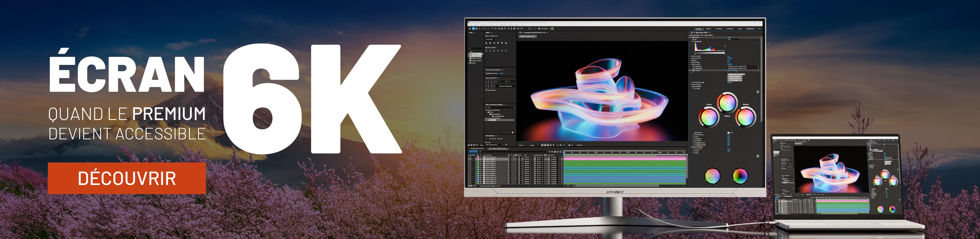Select the Zoom magnifier tool
980x239 pixels.
tap(479, 29)
